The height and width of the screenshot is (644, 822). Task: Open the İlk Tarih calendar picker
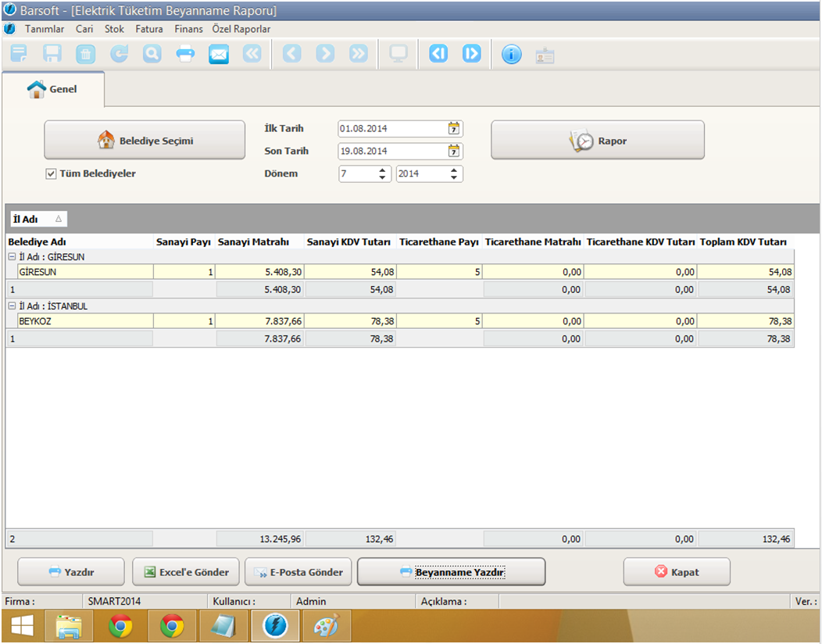[454, 129]
